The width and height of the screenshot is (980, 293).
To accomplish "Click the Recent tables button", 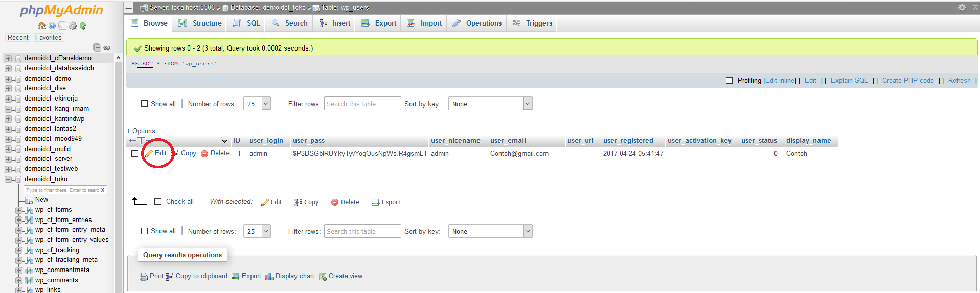I will coord(18,38).
